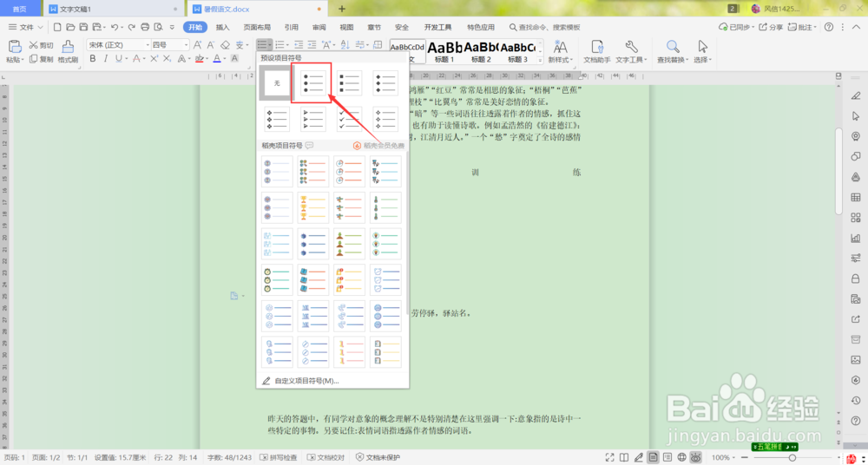The image size is (868, 465).
Task: Click the Share (分享) icon
Action: click(x=771, y=27)
